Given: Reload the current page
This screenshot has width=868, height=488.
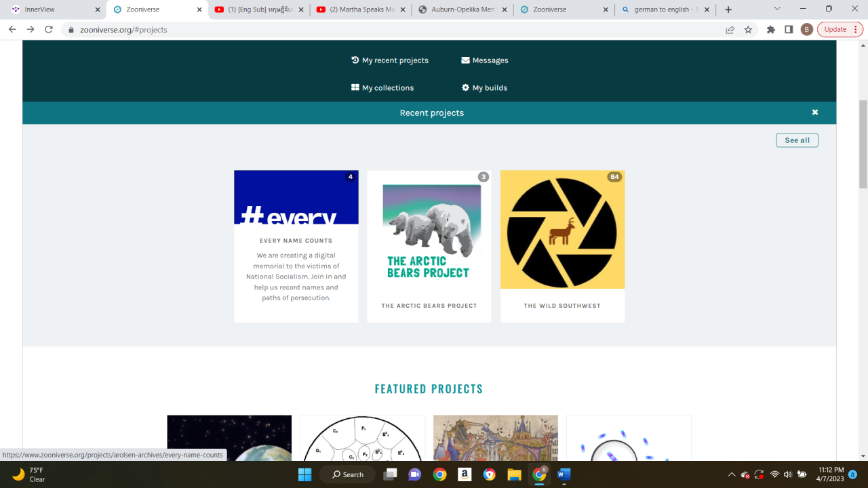Looking at the screenshot, I should (49, 29).
